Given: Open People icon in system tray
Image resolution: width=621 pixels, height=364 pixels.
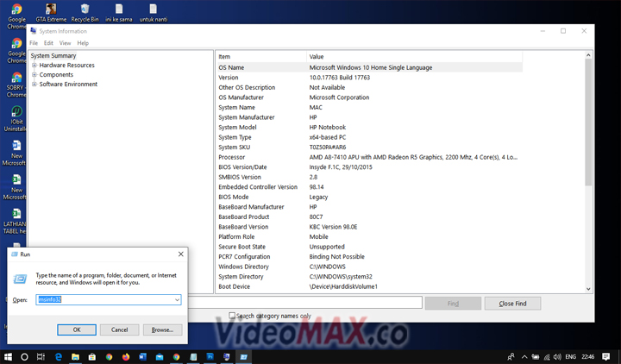Looking at the screenshot, I should [511, 357].
